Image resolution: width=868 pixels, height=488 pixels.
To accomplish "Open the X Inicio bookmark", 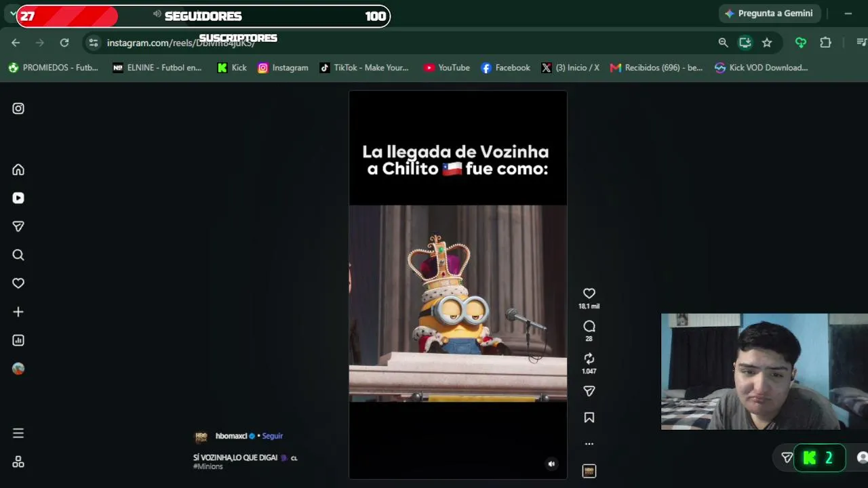I will pyautogui.click(x=570, y=68).
